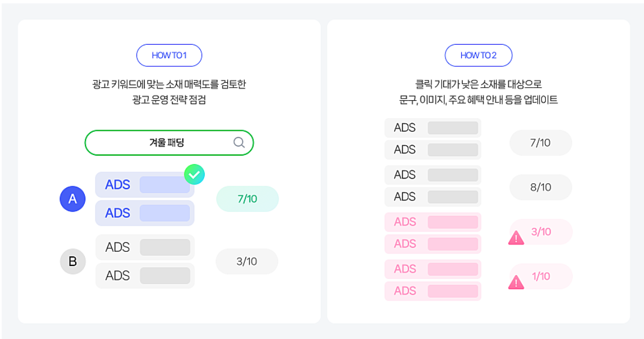This screenshot has height=339, width=644.
Task: Select the top gray ADS row in group B
Action: pos(145,247)
